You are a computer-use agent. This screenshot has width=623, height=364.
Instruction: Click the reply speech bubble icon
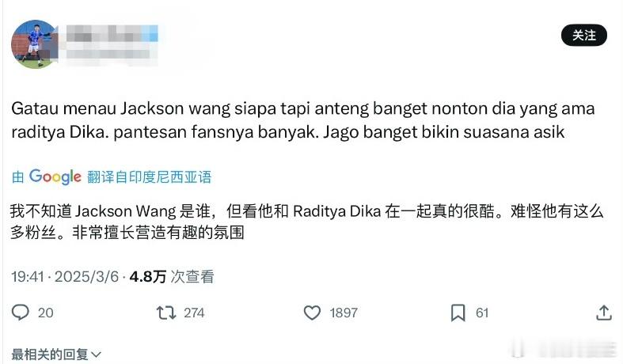click(x=21, y=313)
